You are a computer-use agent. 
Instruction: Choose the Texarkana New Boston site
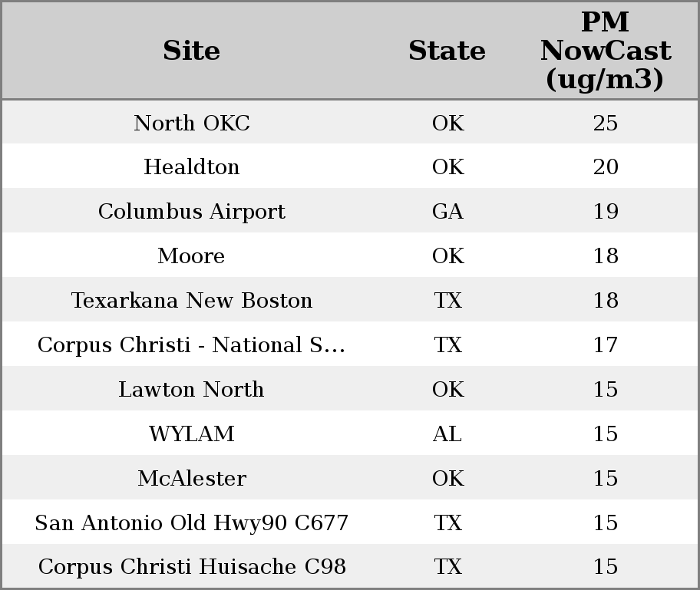(192, 301)
